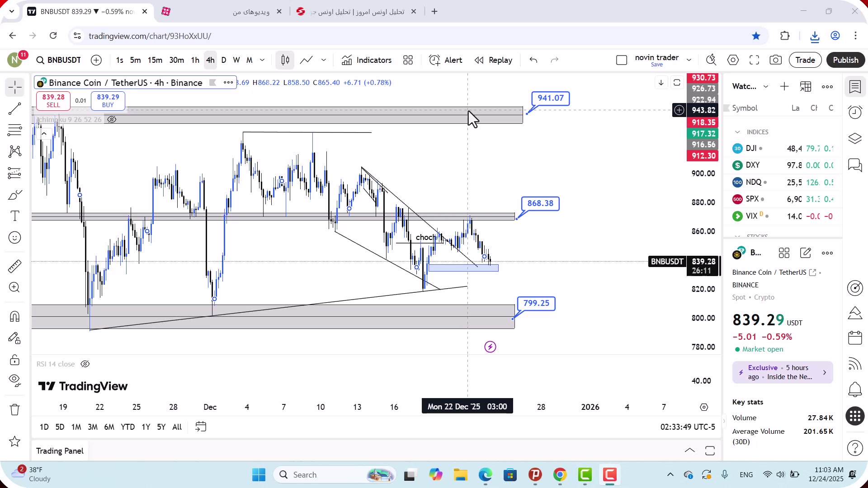The image size is (868, 488).
Task: Select VIX in the watchlist
Action: pyautogui.click(x=783, y=216)
